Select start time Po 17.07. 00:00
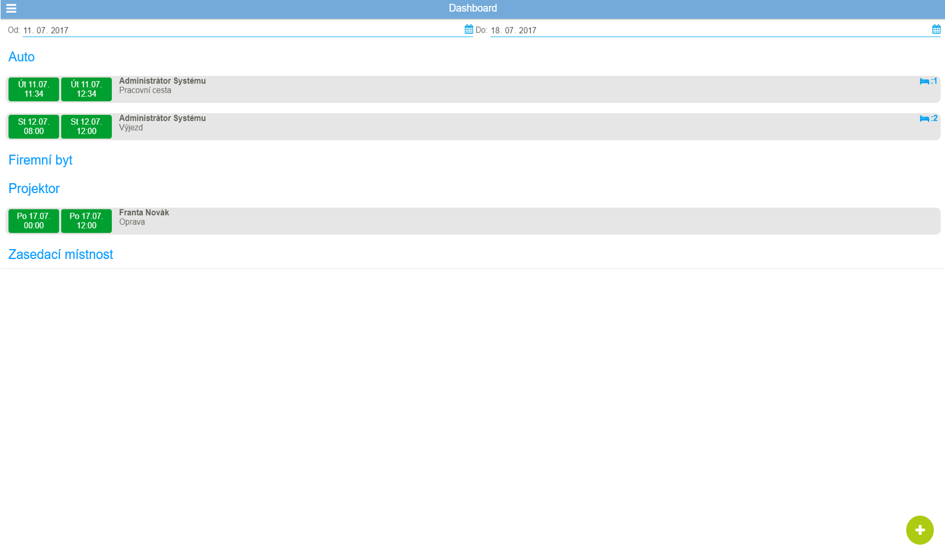Image resolution: width=945 pixels, height=560 pixels. tap(34, 221)
